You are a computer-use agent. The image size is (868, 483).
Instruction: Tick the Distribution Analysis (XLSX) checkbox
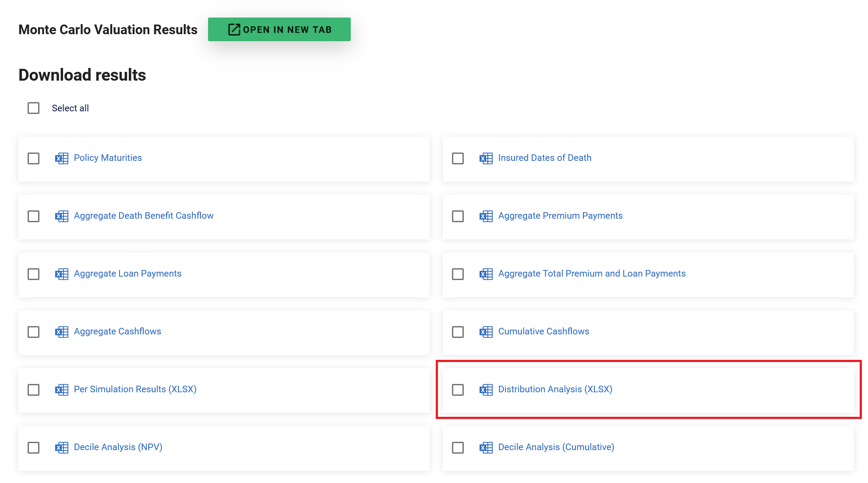(458, 390)
